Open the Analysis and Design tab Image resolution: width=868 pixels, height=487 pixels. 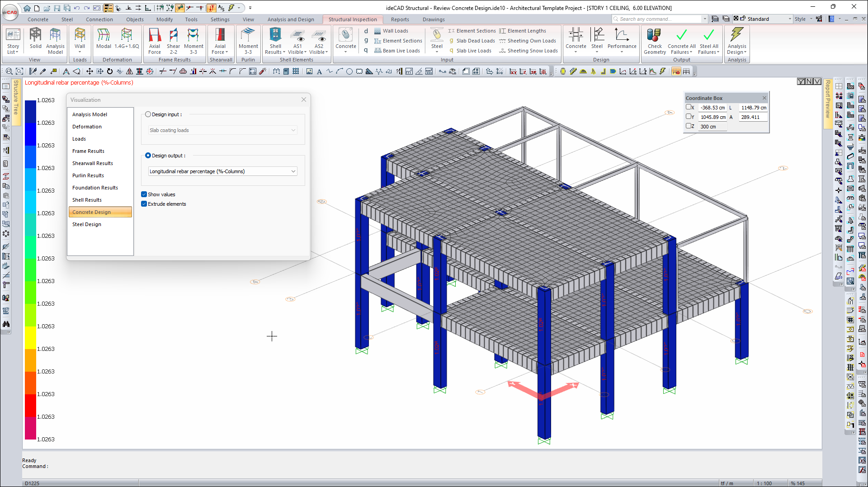click(x=291, y=19)
